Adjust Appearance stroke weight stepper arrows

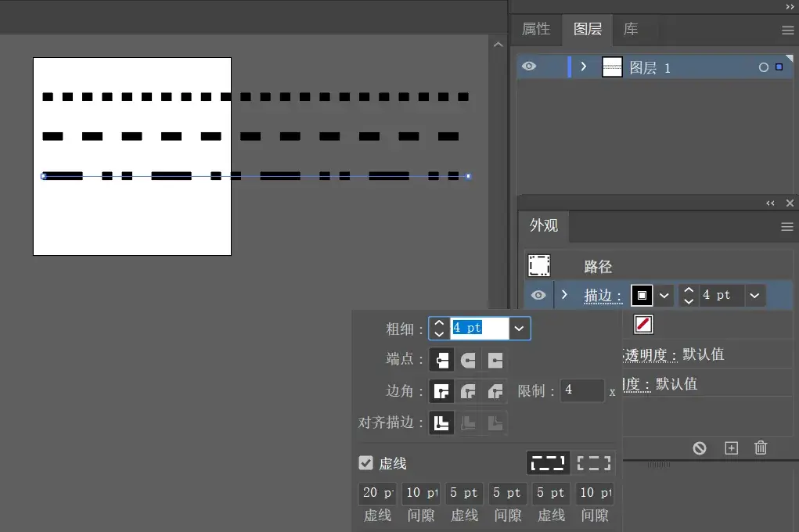pyautogui.click(x=689, y=296)
